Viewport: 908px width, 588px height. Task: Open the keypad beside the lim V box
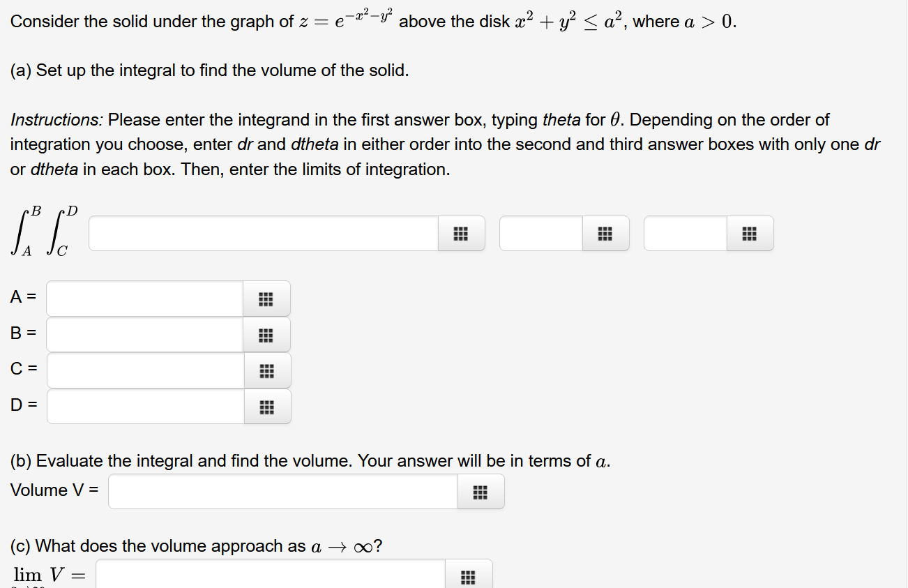(x=468, y=575)
